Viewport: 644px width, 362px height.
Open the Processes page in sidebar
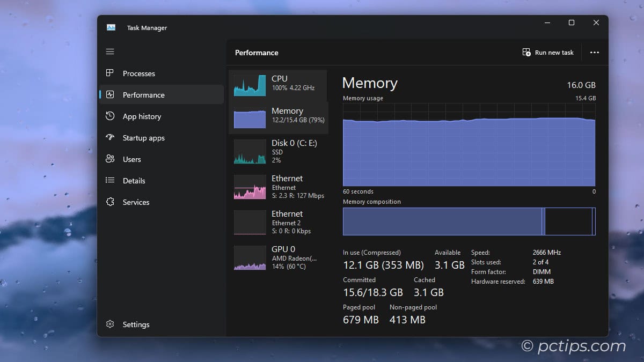(x=138, y=73)
